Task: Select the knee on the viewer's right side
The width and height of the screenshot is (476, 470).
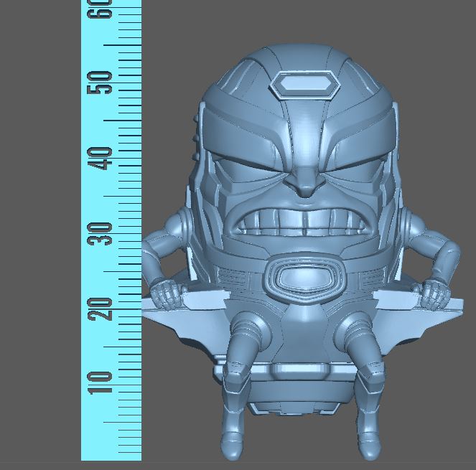Action: pos(357,334)
